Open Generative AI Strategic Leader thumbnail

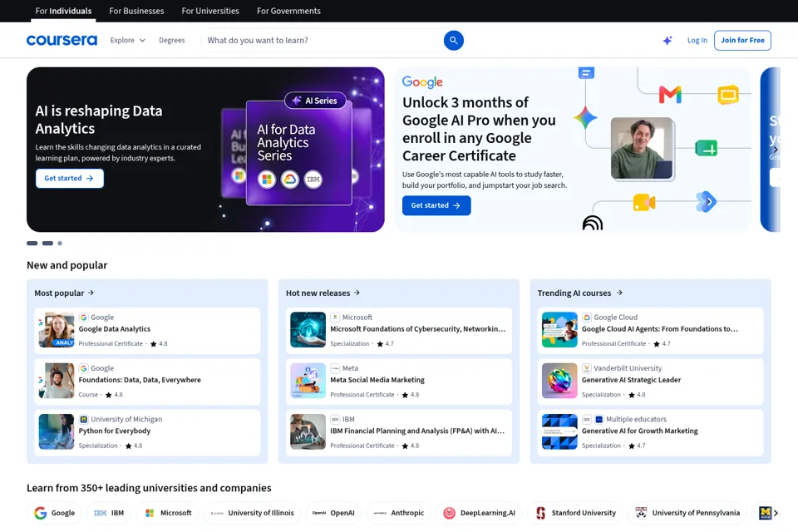559,381
